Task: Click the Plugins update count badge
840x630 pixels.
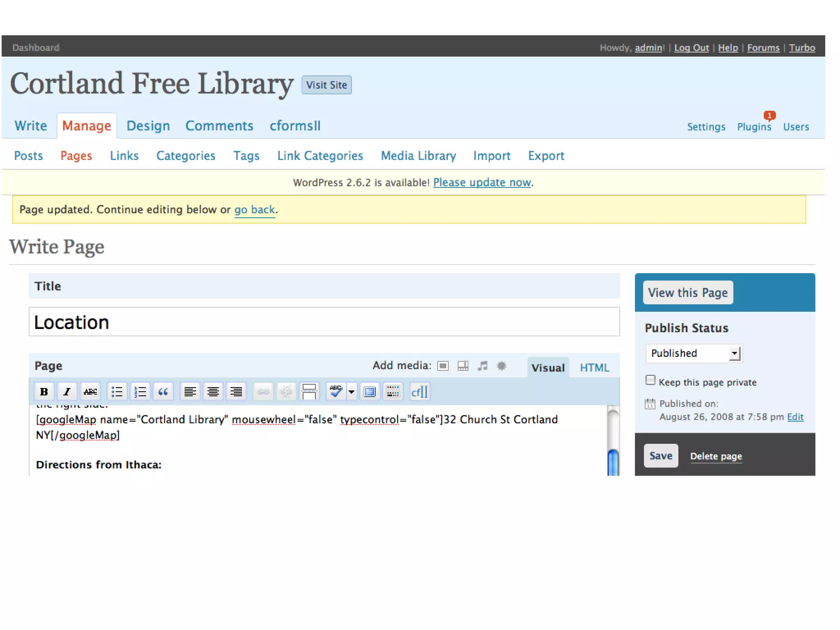Action: pyautogui.click(x=769, y=115)
